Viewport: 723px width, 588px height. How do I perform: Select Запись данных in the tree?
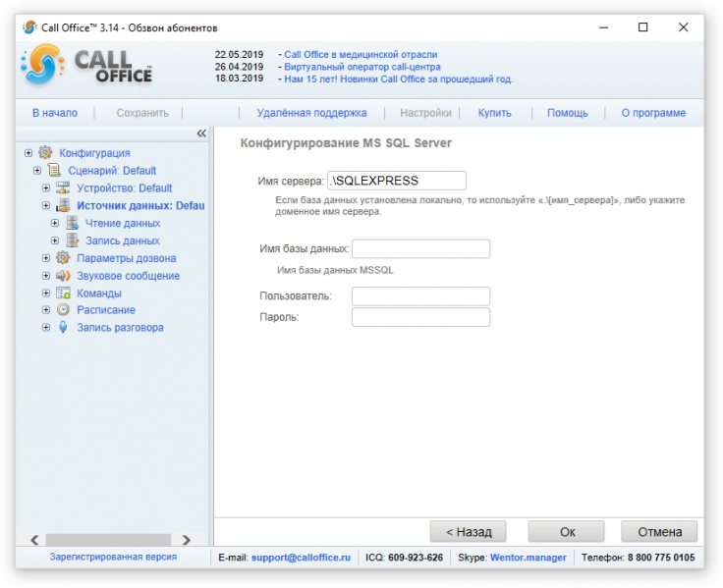(x=123, y=241)
